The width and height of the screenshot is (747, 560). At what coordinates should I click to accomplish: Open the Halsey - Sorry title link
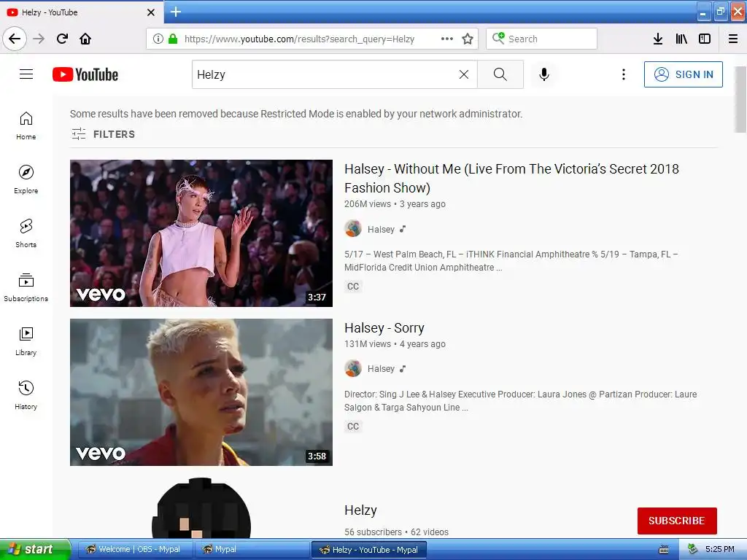pyautogui.click(x=384, y=328)
